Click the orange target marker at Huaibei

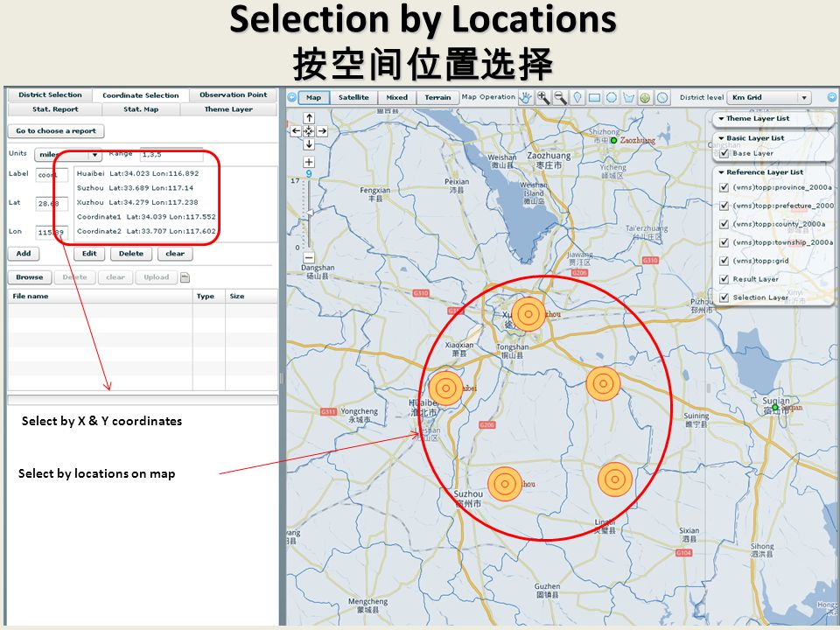point(445,388)
